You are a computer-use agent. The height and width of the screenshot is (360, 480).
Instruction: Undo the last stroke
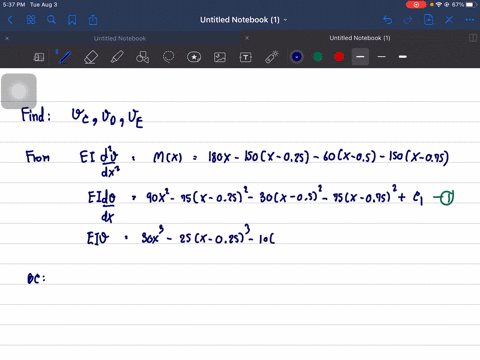pyautogui.click(x=387, y=20)
